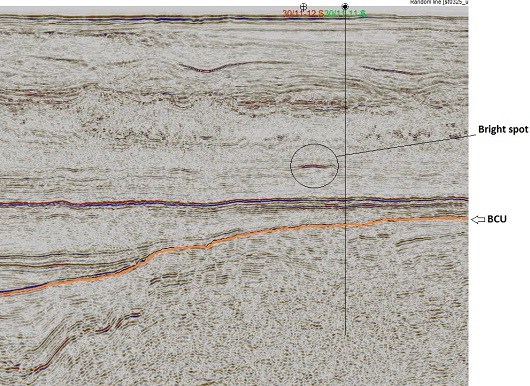Click the "BCU" horizon label
The height and width of the screenshot is (386, 530).
(497, 219)
